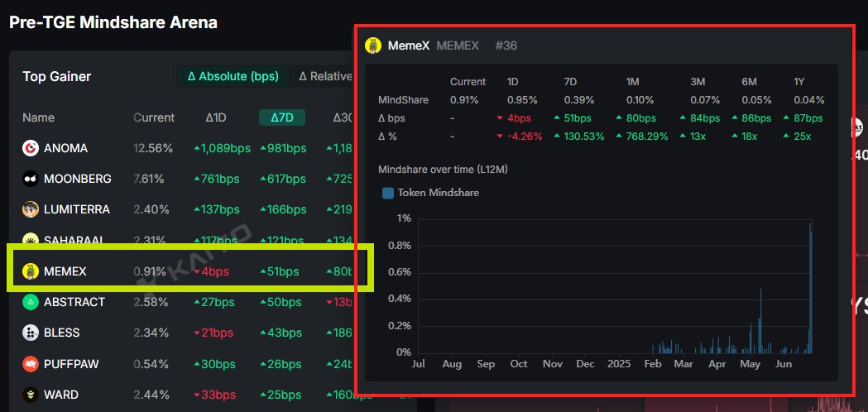
Task: Click the LUMITERRA avatar icon
Action: pos(30,209)
